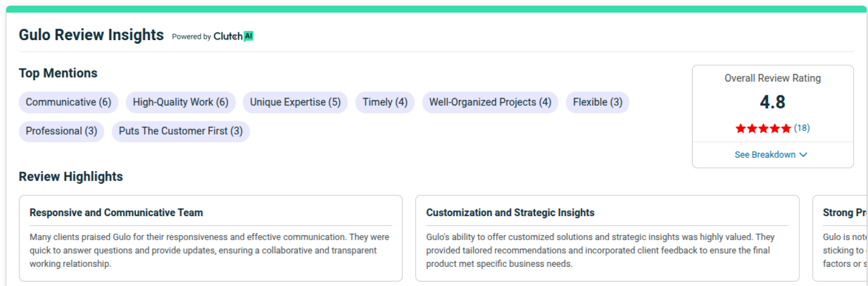
Task: Open Customization and Strategic Insights card
Action: tap(607, 238)
